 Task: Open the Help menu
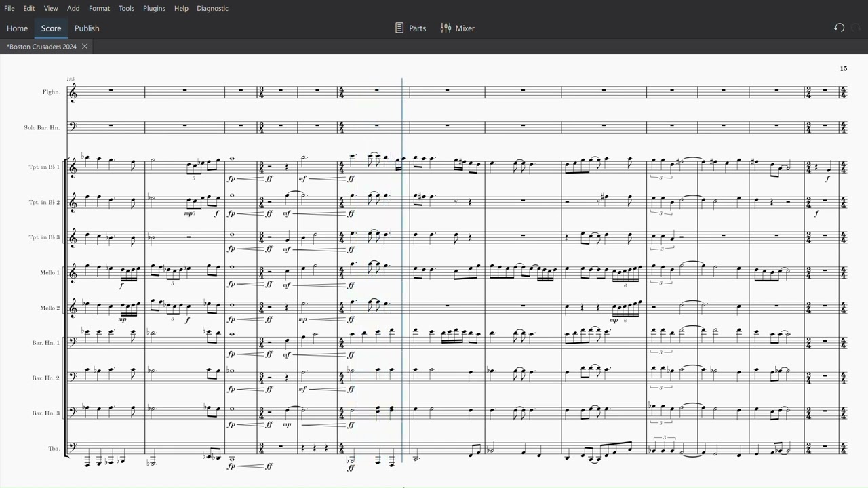click(x=181, y=8)
